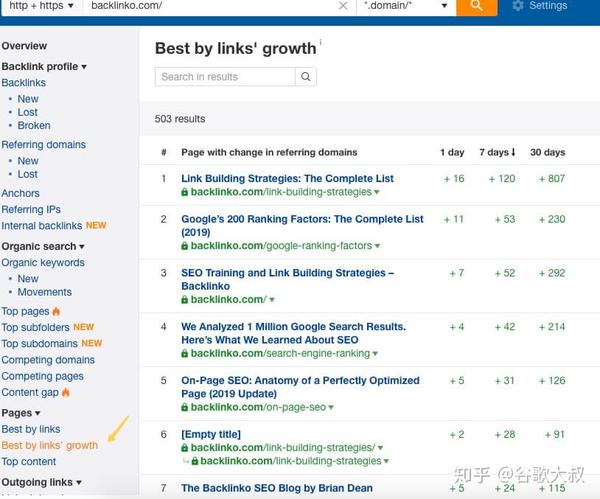Open the Referring IPs report

click(x=31, y=210)
